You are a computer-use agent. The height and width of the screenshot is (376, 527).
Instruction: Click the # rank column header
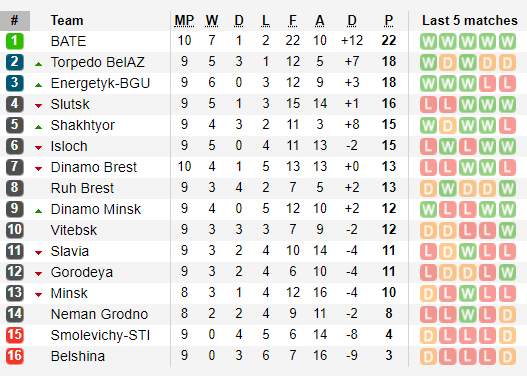pyautogui.click(x=15, y=20)
